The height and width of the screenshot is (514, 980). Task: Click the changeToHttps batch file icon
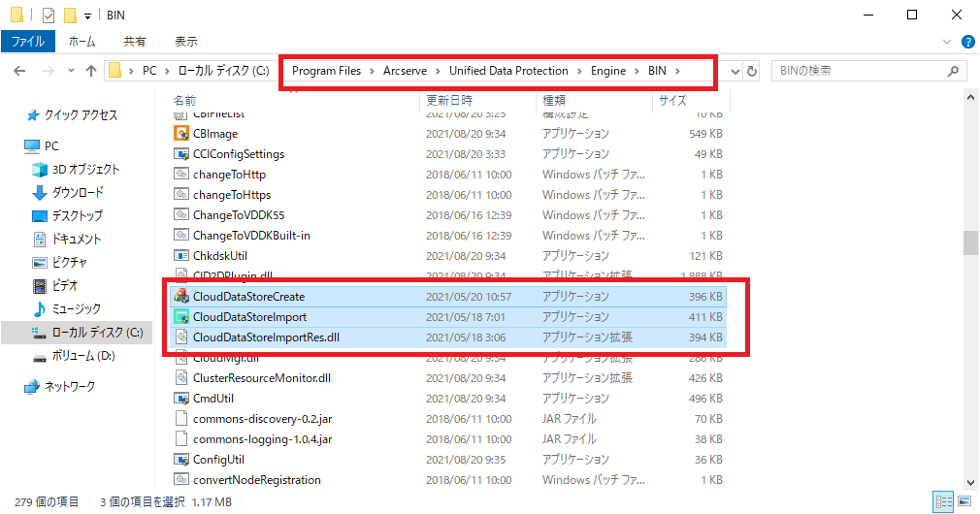click(181, 194)
